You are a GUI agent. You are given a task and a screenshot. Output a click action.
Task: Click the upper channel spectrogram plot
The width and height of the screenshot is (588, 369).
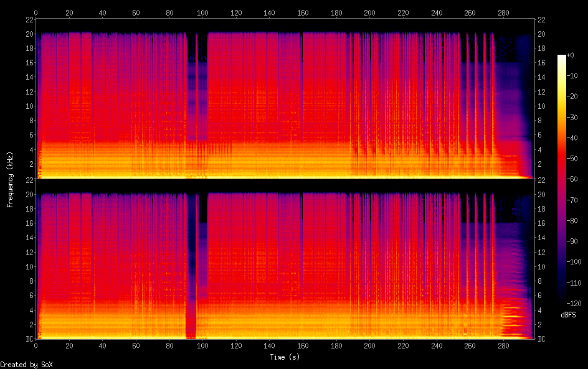(285, 98)
